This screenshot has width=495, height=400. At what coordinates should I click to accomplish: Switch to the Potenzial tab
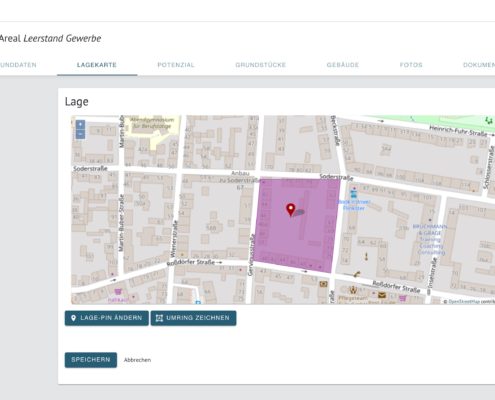pos(176,65)
